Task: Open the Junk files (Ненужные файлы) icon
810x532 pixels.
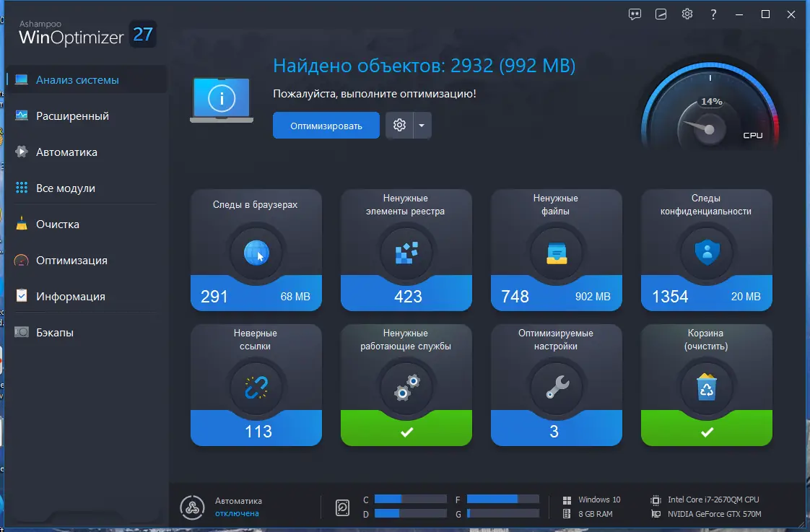Action: [556, 252]
